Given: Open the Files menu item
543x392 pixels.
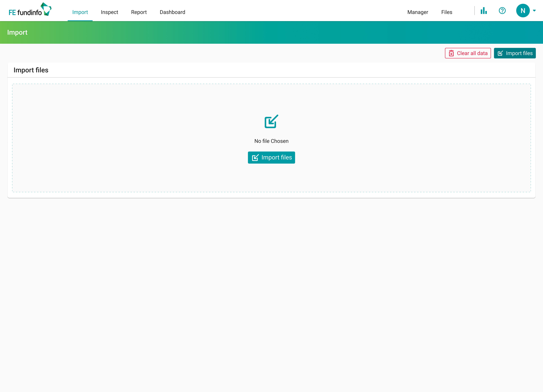Looking at the screenshot, I should click(x=447, y=12).
